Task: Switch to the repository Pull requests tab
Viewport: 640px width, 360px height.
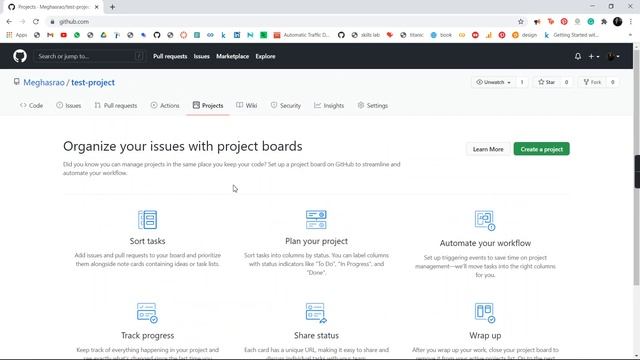Action: (x=116, y=105)
